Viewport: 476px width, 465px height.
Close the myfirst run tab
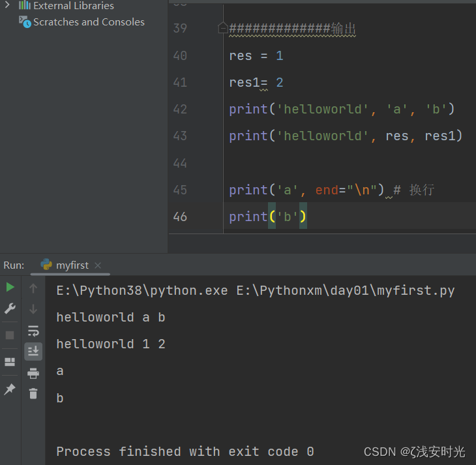click(x=98, y=265)
